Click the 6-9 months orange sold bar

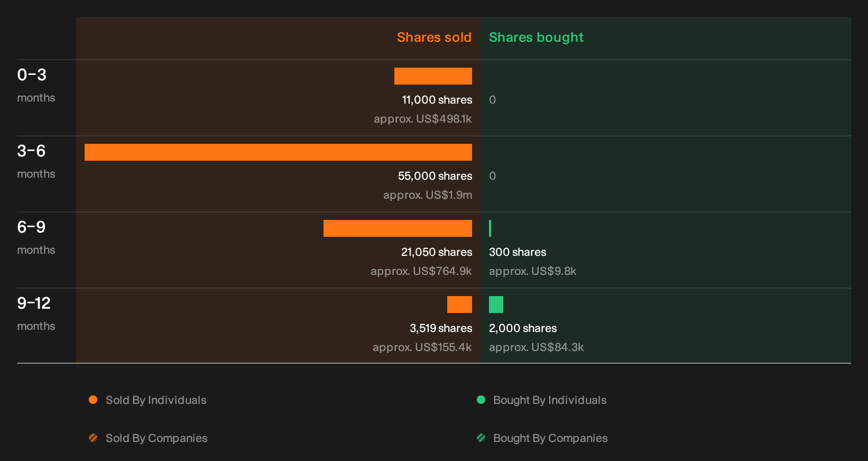(x=398, y=228)
